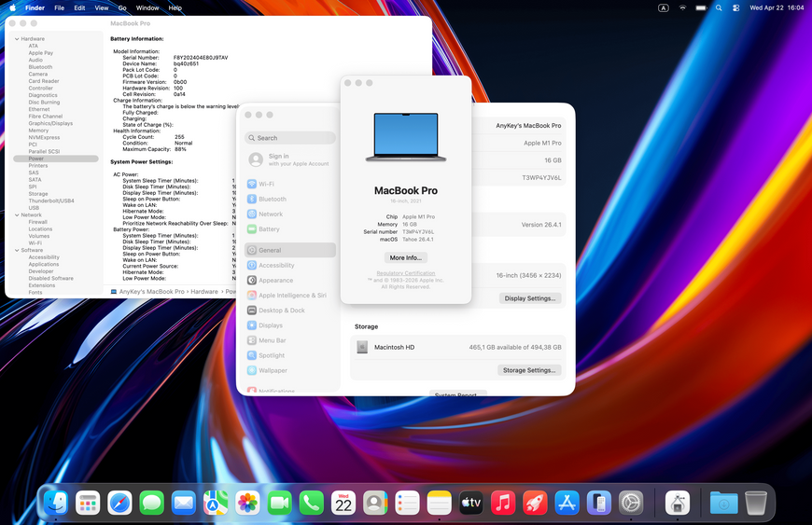Select Battery in the System Settings sidebar

tap(290, 228)
